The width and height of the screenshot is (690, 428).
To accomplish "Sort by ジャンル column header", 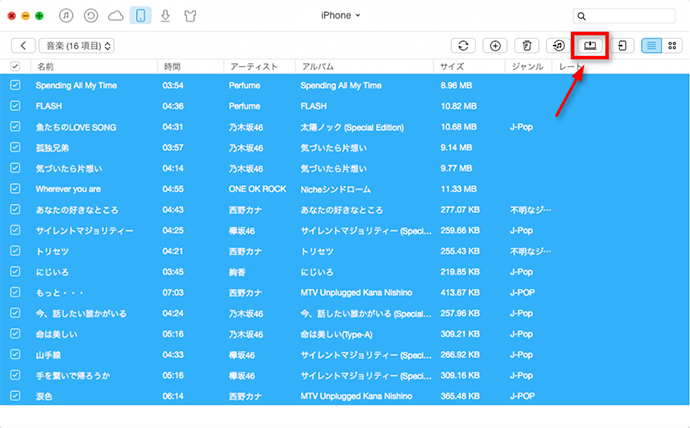I will tap(528, 66).
